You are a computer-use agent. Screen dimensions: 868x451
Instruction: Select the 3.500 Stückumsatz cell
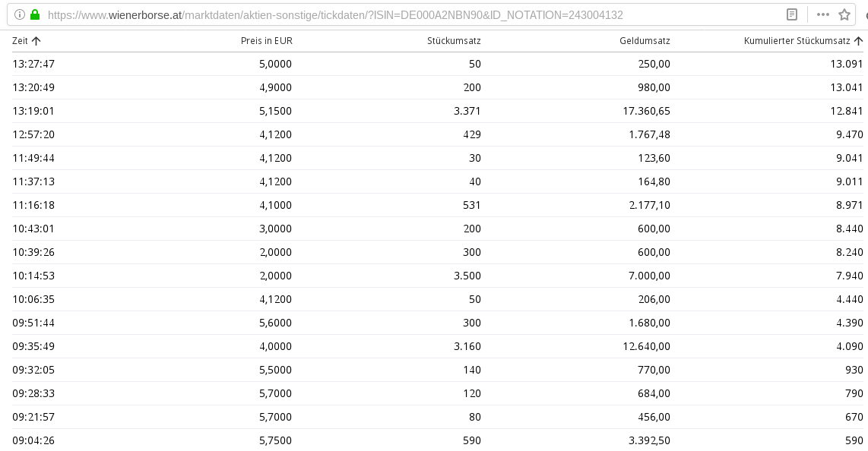467,276
